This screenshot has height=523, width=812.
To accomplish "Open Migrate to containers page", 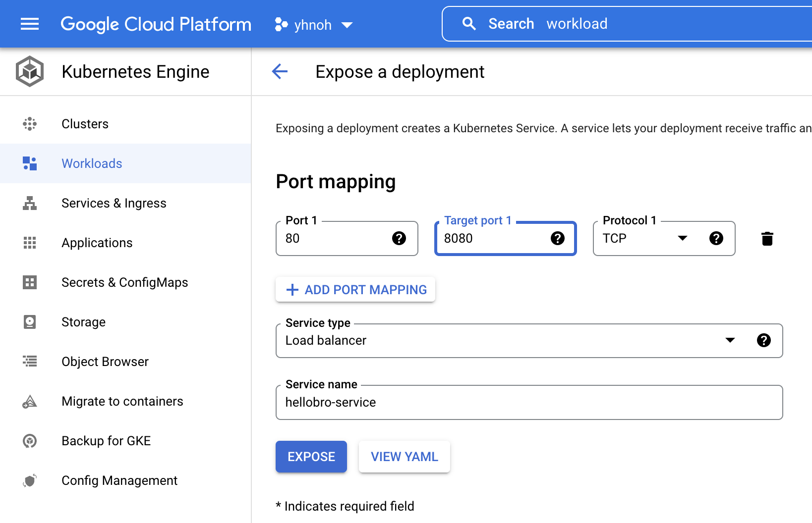I will [125, 401].
